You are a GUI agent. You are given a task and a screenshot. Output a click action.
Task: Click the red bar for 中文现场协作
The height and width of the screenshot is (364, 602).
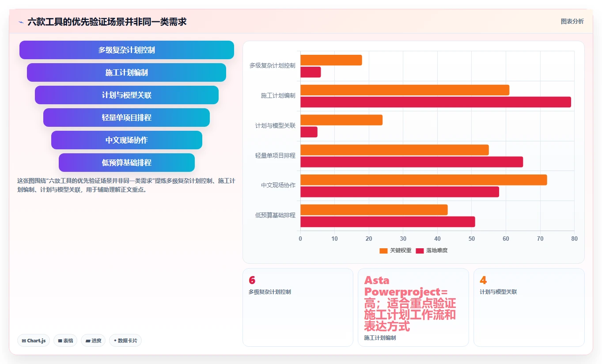[400, 192]
